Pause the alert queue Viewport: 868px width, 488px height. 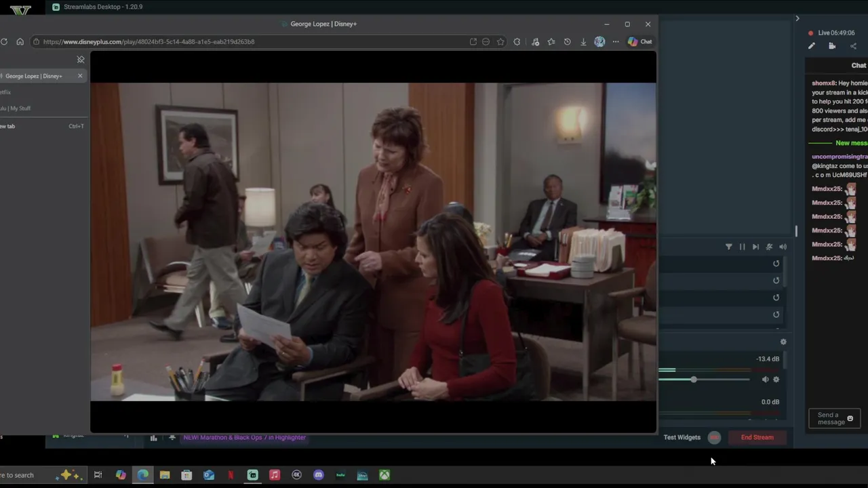click(742, 247)
